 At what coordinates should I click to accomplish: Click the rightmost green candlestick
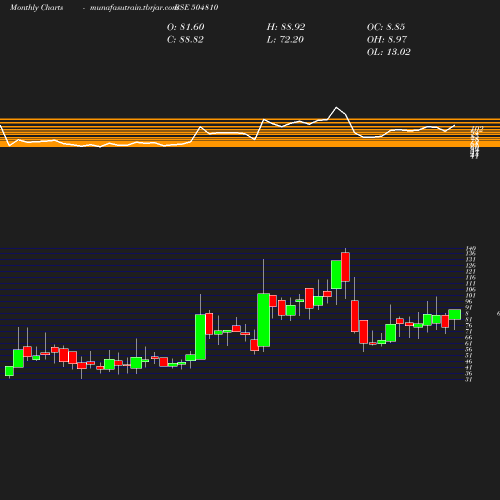[455, 314]
